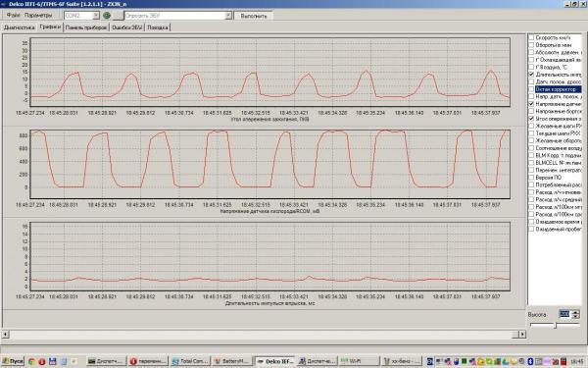The height and width of the screenshot is (368, 588).
Task: Click the Выполнить button
Action: 254,16
